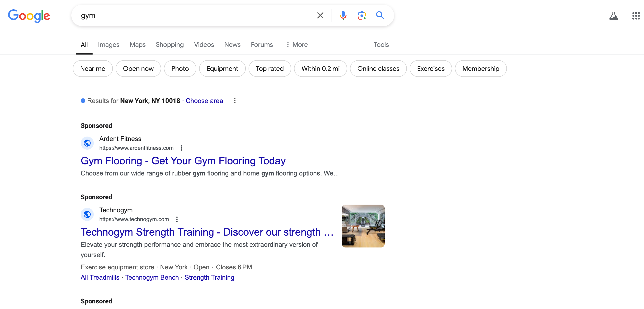The width and height of the screenshot is (644, 309).
Task: Start voice search with microphone icon
Action: click(x=343, y=15)
